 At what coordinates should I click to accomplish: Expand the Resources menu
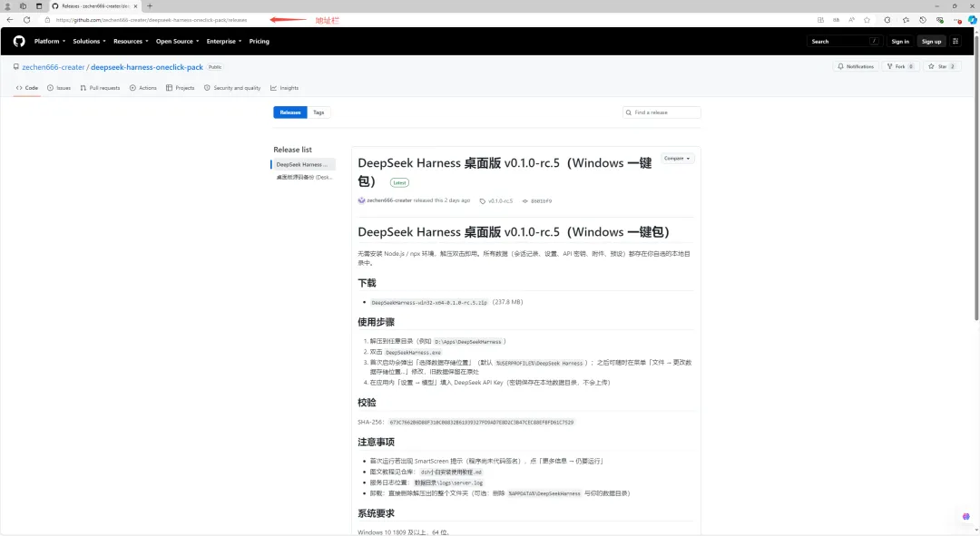[x=131, y=41]
